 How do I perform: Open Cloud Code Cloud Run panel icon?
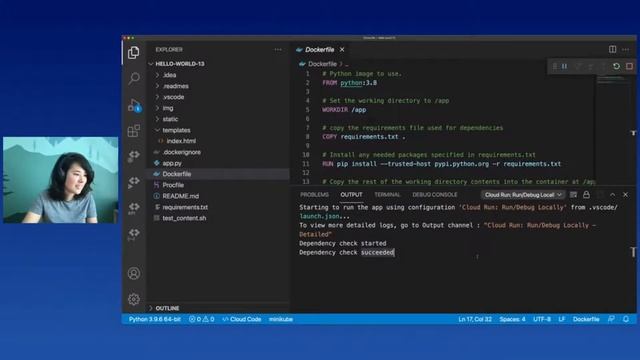click(x=133, y=182)
